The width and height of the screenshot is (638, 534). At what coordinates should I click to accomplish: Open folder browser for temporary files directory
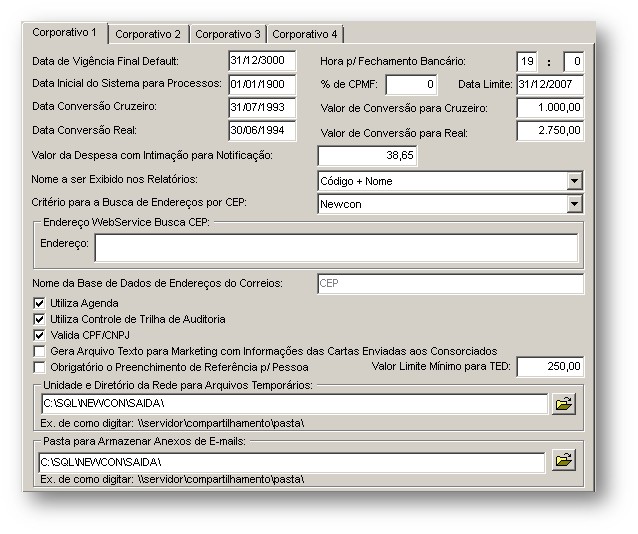point(564,404)
